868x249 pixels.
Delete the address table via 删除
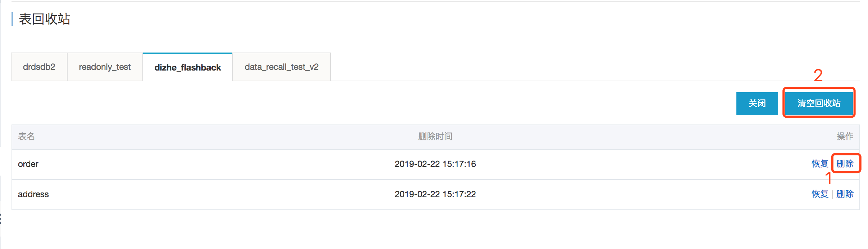pos(845,194)
